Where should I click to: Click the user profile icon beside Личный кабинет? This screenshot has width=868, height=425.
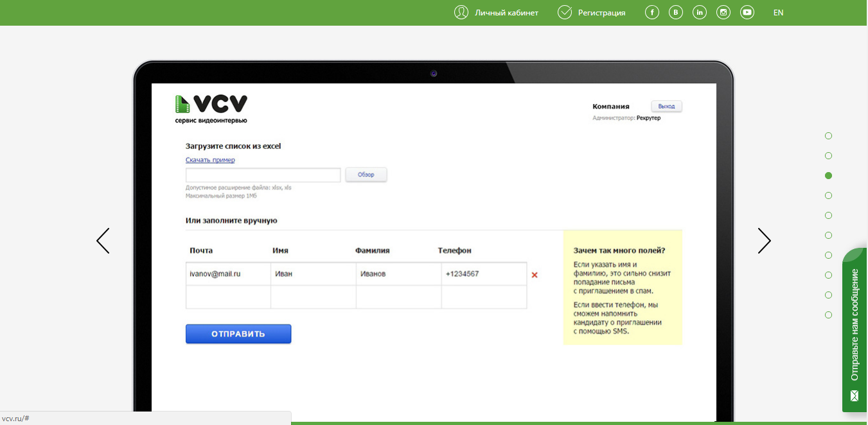click(461, 12)
